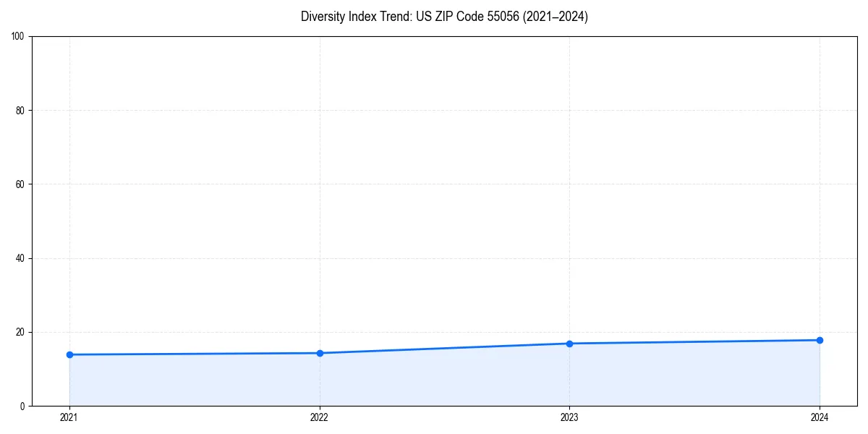
Task: Click the shaded area beneath the trend line
Action: coord(434,380)
